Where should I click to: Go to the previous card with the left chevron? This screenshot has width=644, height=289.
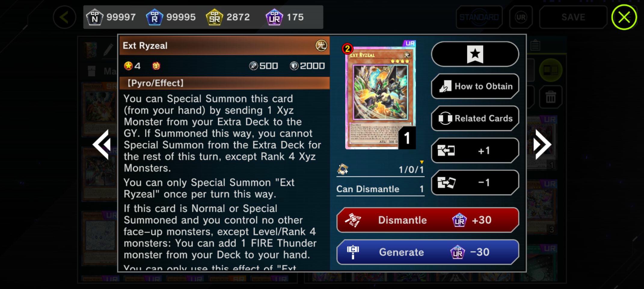[102, 145]
